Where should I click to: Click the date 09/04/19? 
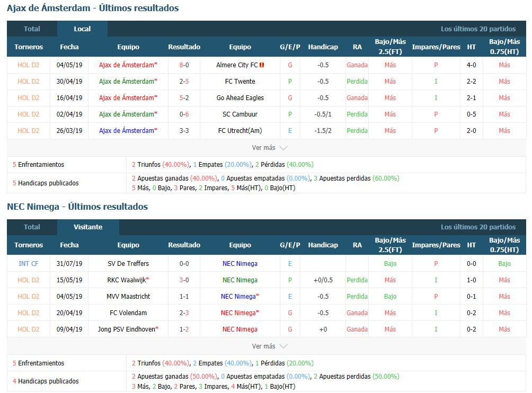point(69,329)
